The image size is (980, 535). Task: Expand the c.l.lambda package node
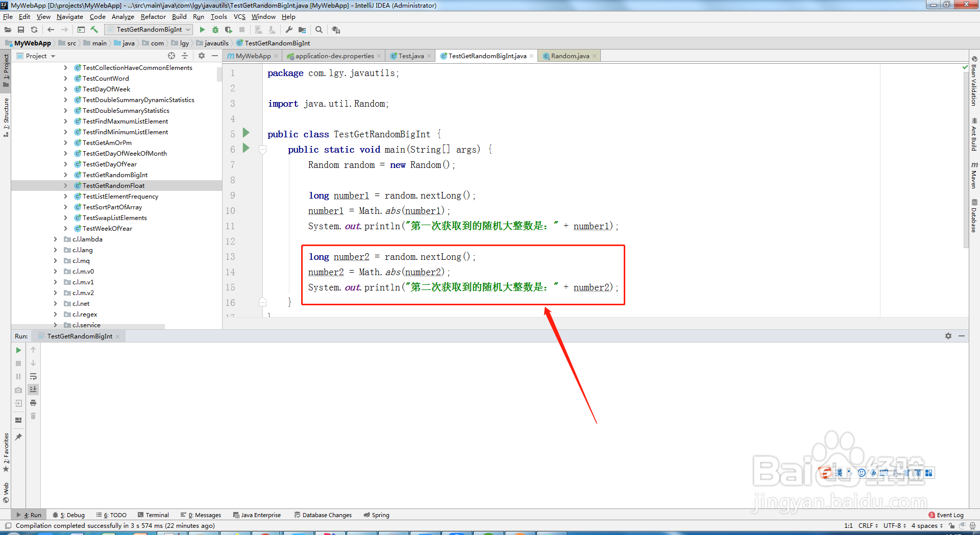[x=55, y=239]
